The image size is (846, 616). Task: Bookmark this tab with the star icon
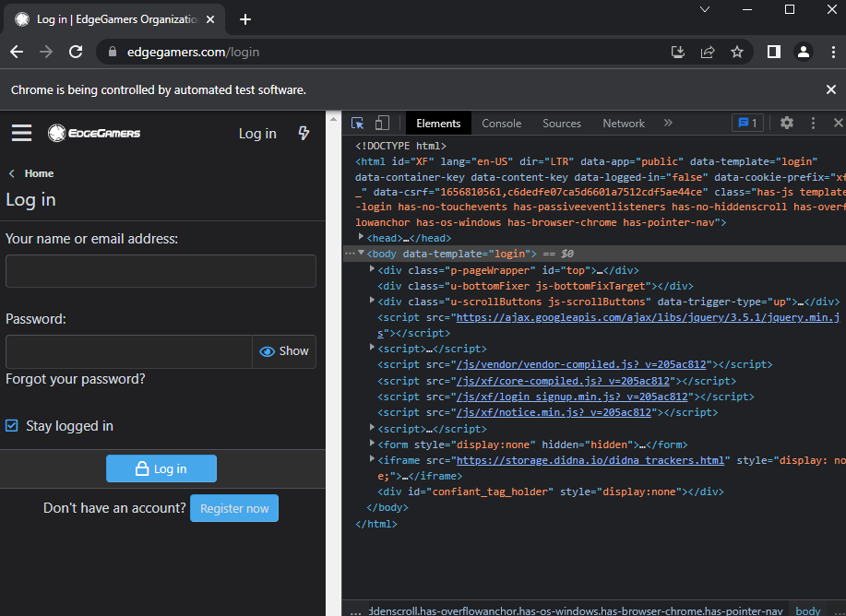tap(737, 52)
